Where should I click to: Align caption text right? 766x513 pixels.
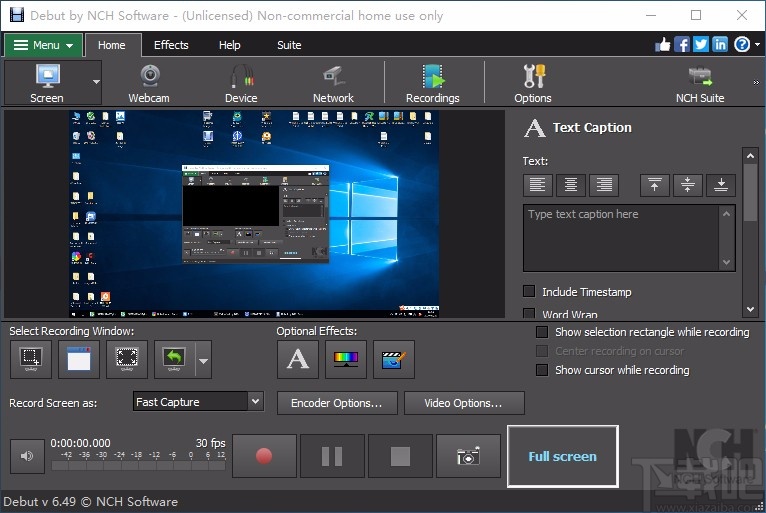pos(604,185)
